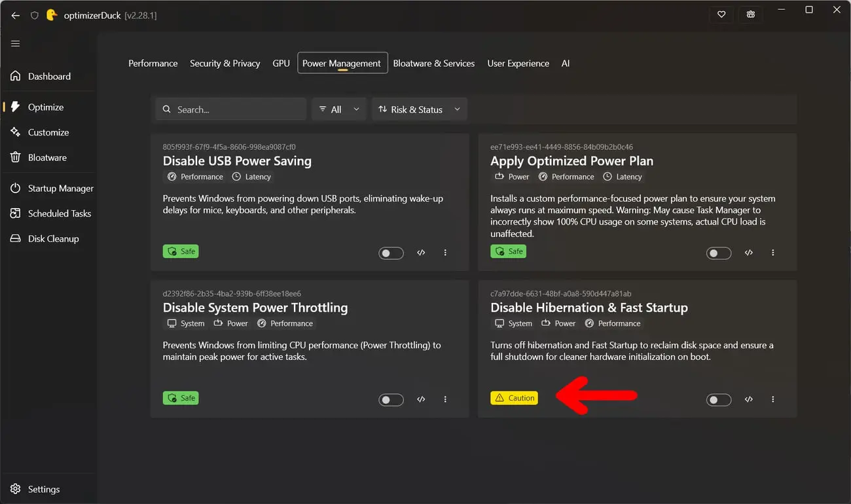Open the Security & Privacy tab
The height and width of the screenshot is (504, 851).
225,63
